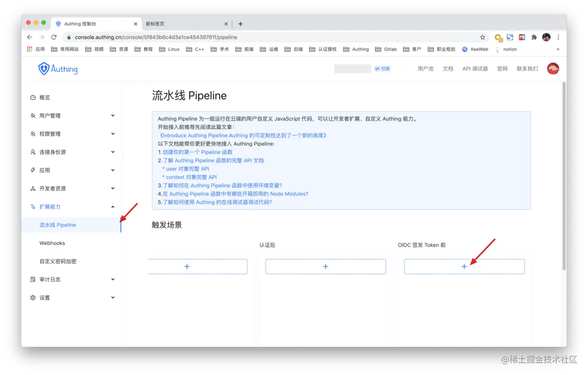The height and width of the screenshot is (375, 588).
Task: Open the 认证授权 bookmark folder
Action: [x=323, y=49]
